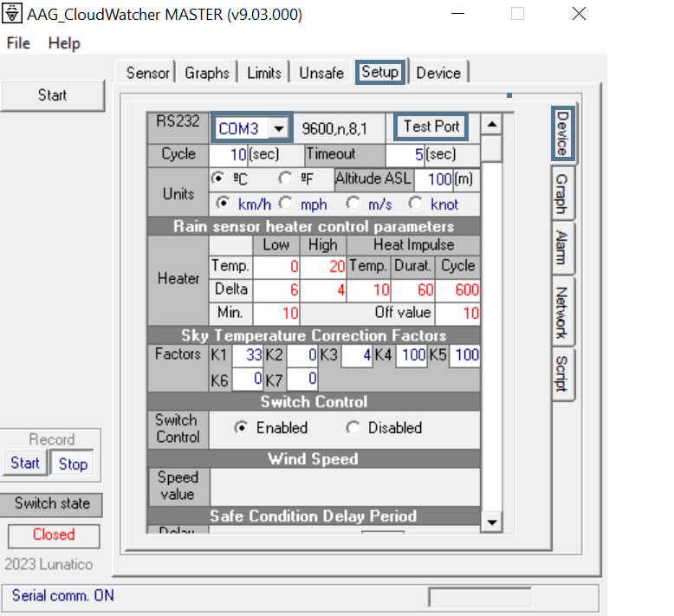Click the K3 factor field

(x=357, y=355)
